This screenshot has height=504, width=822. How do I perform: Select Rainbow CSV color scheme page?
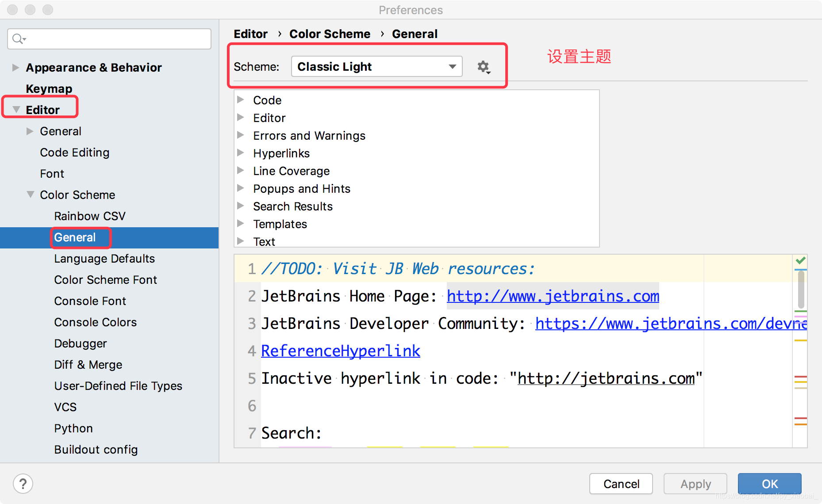coord(90,216)
